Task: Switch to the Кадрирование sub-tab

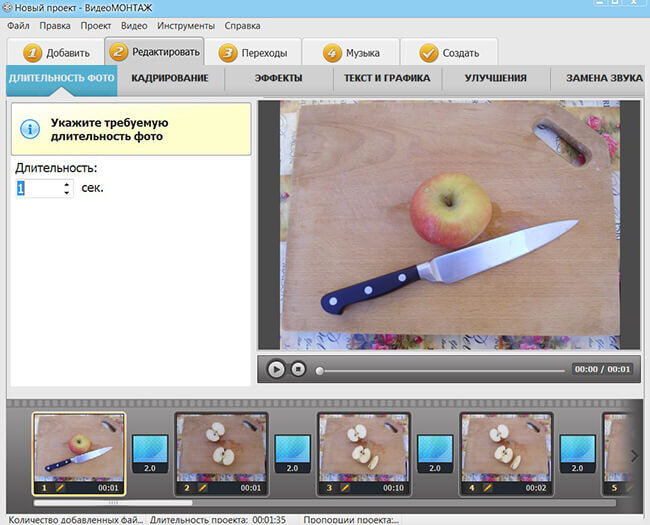Action: (x=170, y=78)
